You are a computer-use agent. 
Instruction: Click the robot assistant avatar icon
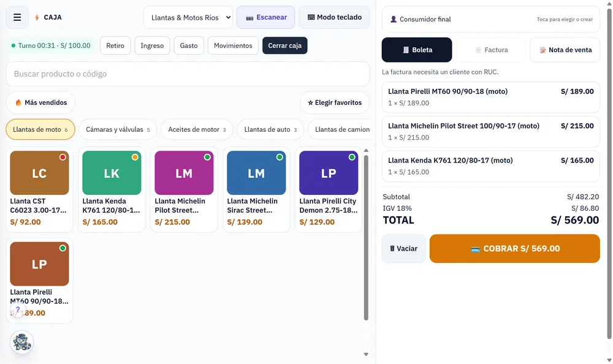(x=21, y=342)
